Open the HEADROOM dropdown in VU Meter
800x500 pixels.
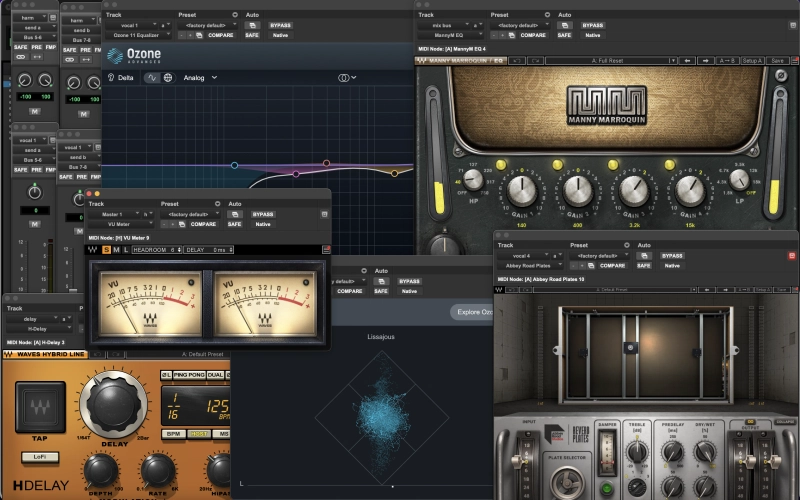tap(155, 249)
